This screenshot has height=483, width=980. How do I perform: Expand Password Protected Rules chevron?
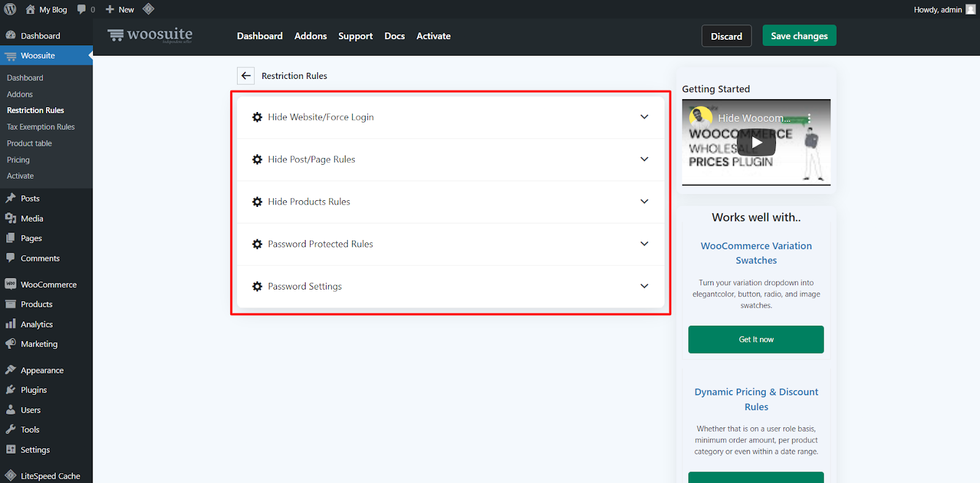[x=644, y=244]
